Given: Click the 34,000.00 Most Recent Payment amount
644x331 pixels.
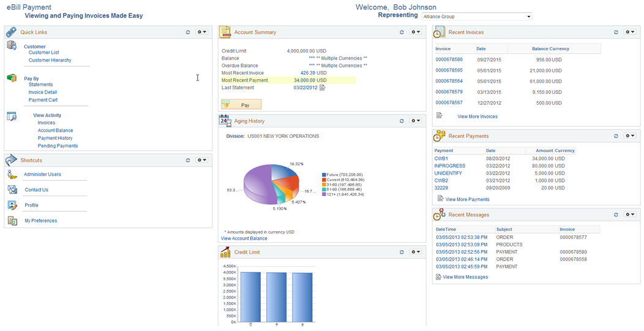Looking at the screenshot, I should coord(305,80).
